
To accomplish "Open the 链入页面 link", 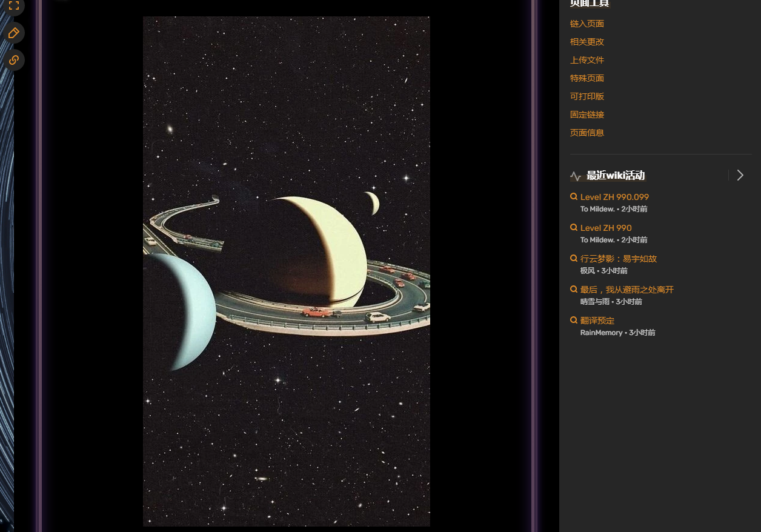I will 587,24.
